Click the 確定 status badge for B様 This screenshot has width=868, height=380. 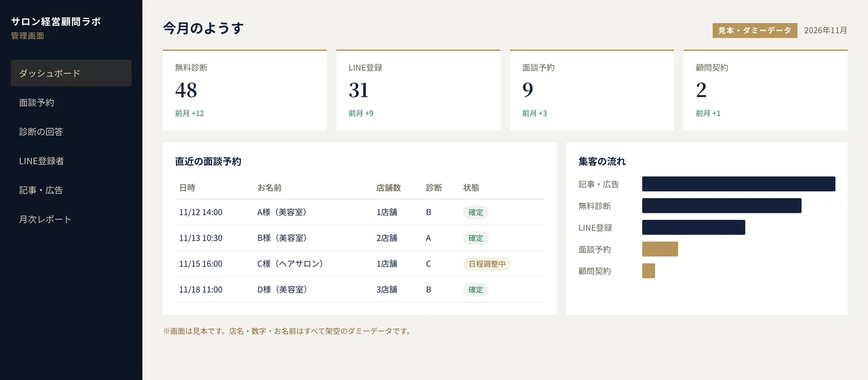coord(476,238)
